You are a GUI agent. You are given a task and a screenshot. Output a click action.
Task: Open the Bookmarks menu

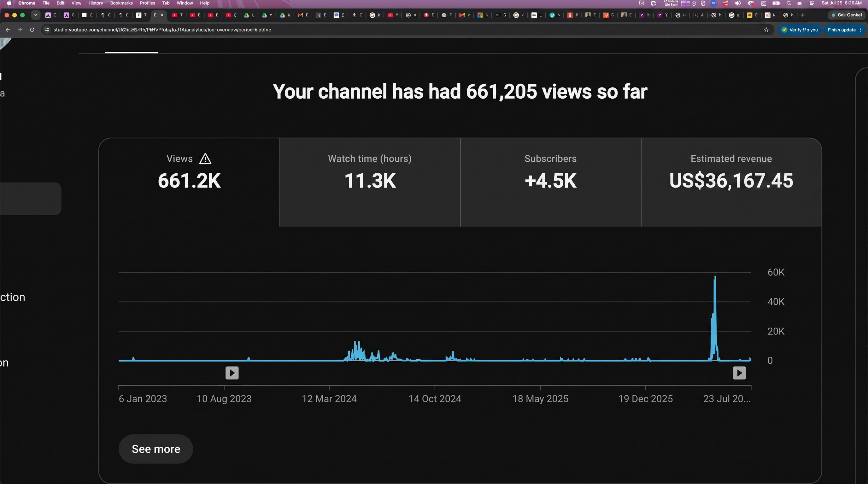pos(121,3)
